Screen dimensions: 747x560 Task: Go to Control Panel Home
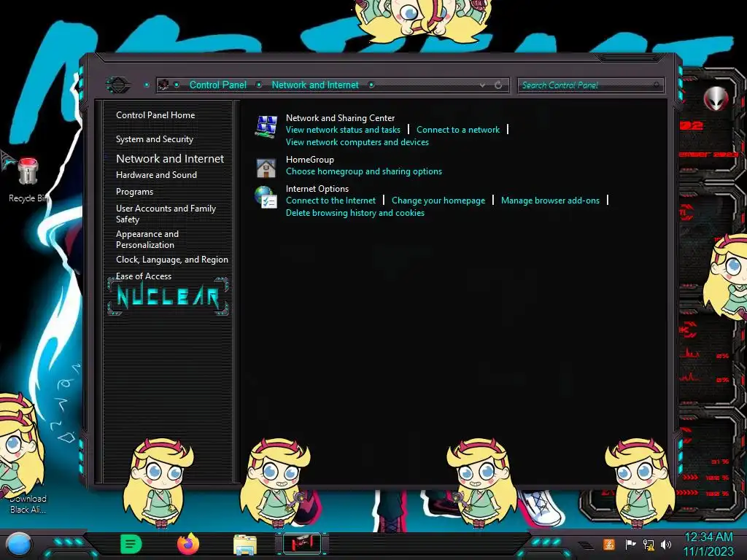click(155, 114)
